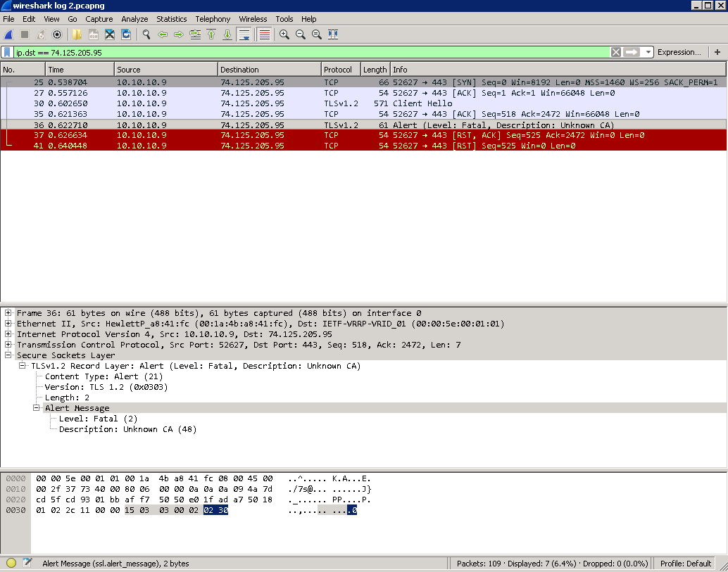Screen dimensions: 728x572
Task: Reset text to normal size
Action: 317,34
